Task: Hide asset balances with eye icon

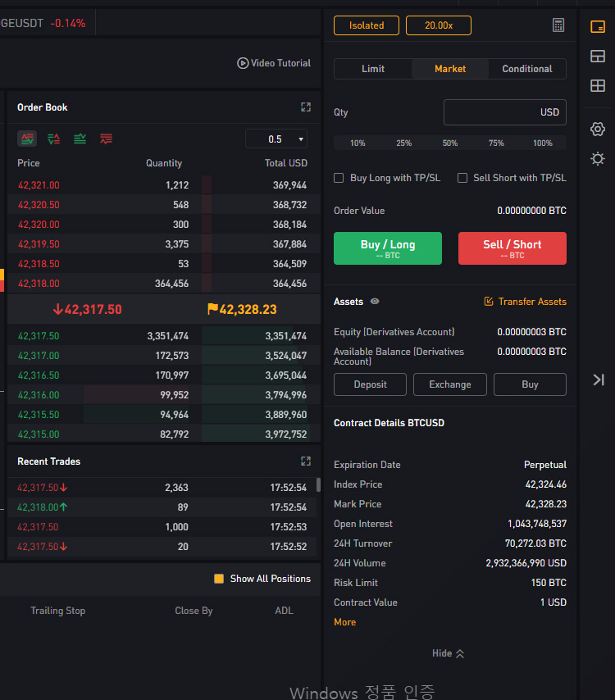Action: 375,302
